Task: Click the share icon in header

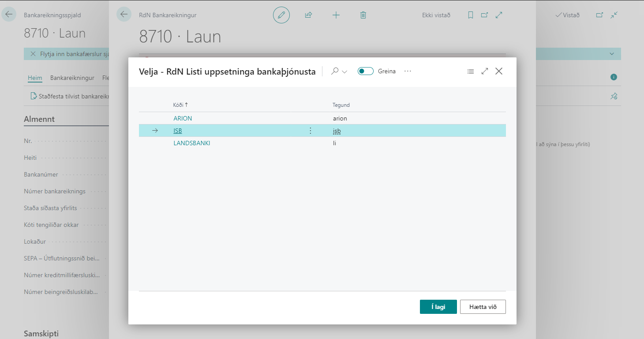Action: tap(308, 15)
